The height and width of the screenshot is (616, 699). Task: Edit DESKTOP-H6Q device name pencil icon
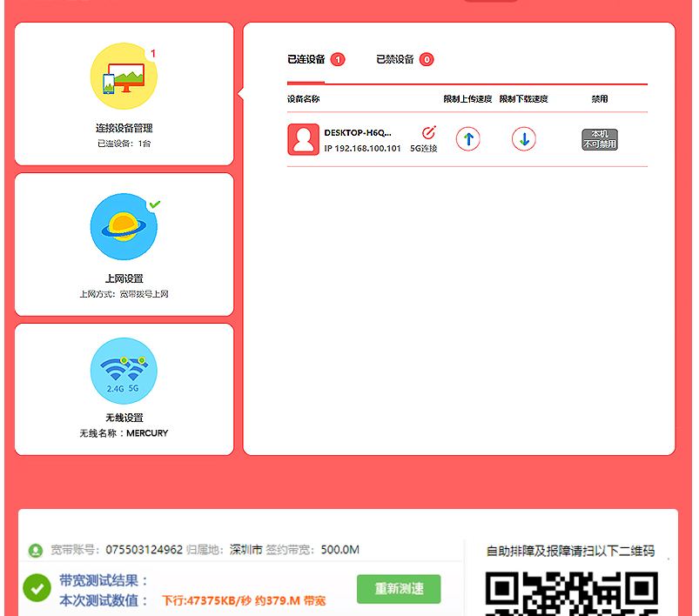pos(428,132)
